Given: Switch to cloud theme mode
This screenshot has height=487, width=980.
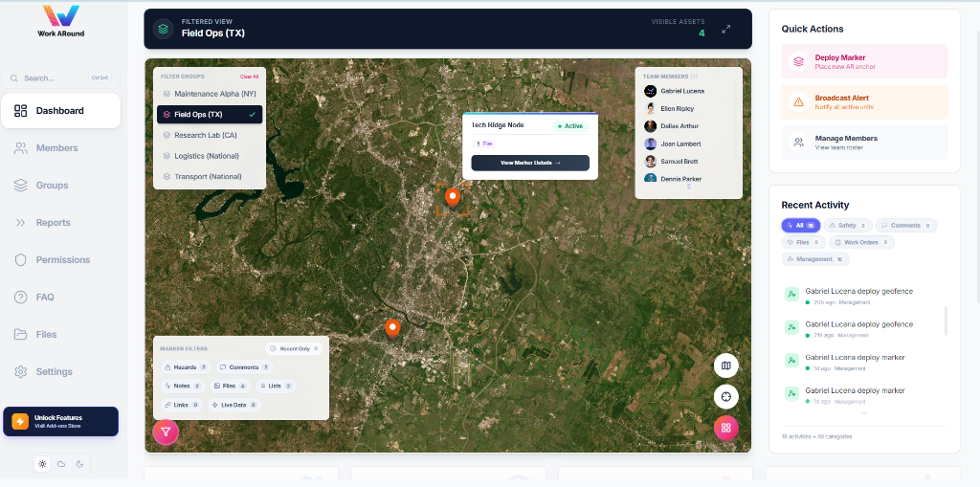Looking at the screenshot, I should [61, 464].
